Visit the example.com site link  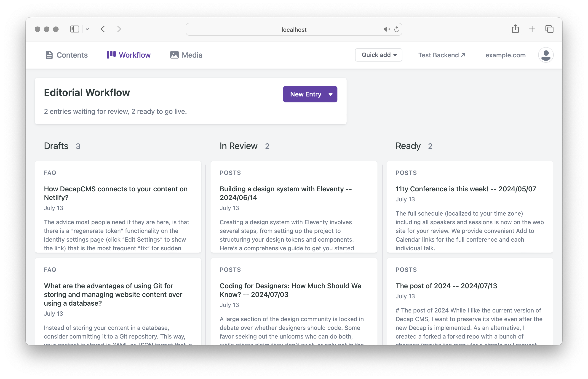tap(505, 55)
